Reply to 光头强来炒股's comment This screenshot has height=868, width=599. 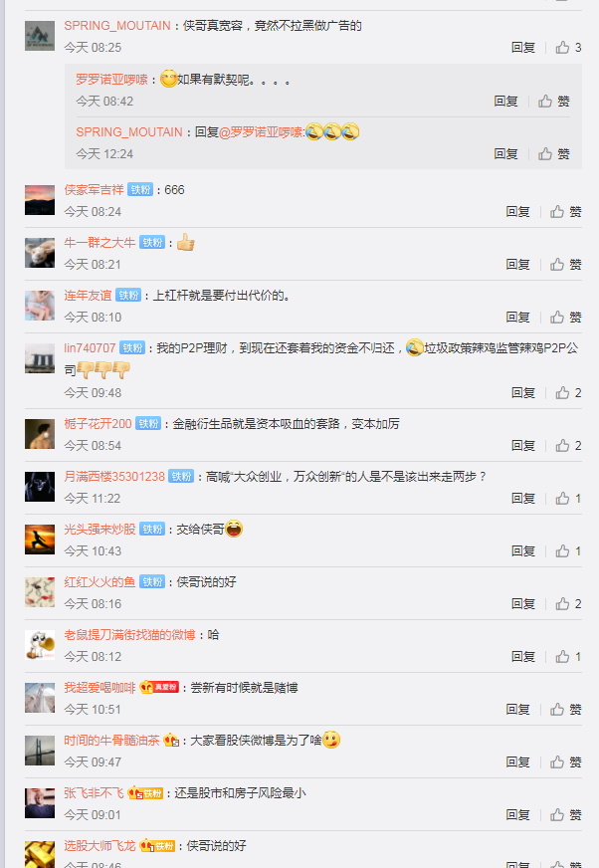(x=523, y=551)
